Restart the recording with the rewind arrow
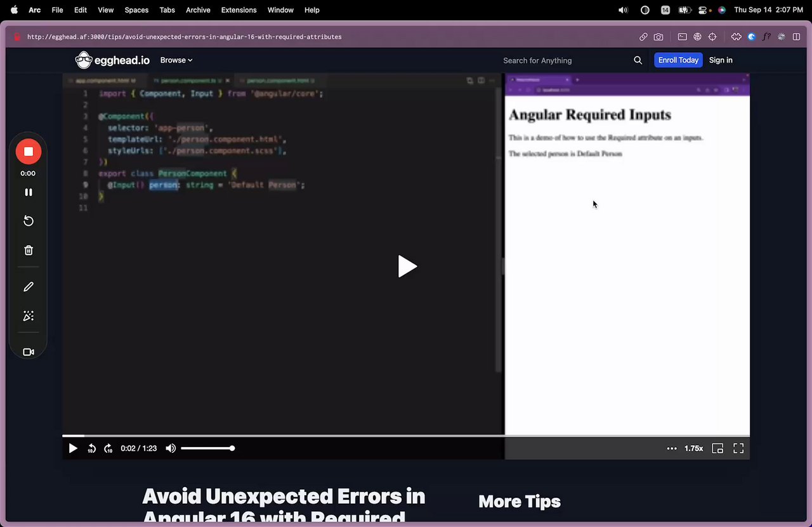The height and width of the screenshot is (527, 812). 29,221
